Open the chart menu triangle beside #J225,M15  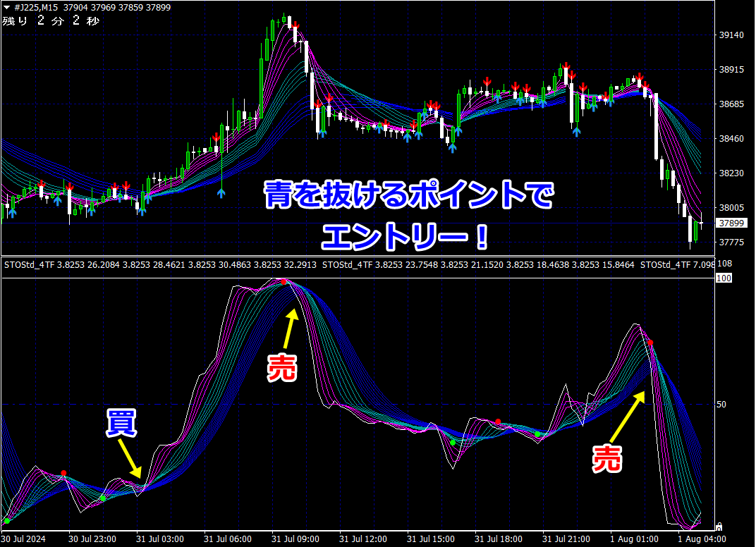tap(7, 8)
